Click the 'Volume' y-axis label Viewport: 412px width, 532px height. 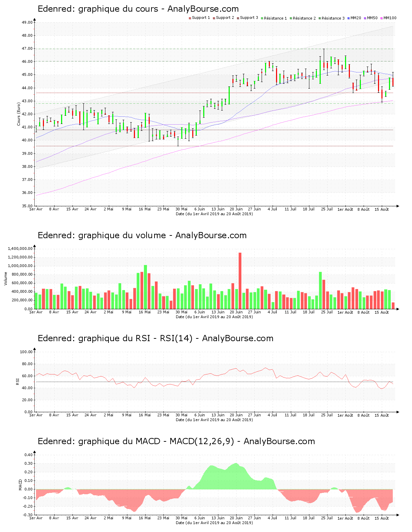[5, 279]
